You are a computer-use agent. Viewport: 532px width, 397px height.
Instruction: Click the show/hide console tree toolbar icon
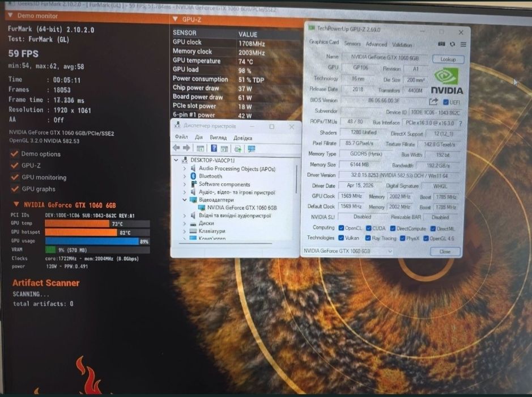(x=200, y=149)
